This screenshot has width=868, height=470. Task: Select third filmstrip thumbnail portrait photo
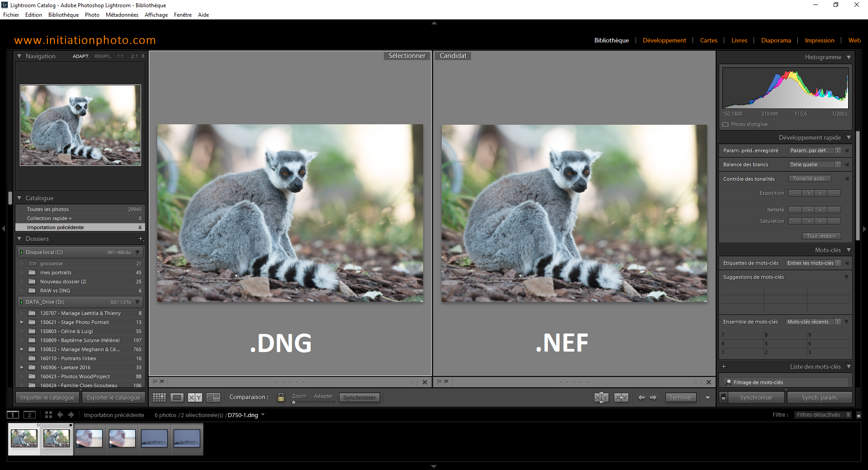click(x=89, y=438)
